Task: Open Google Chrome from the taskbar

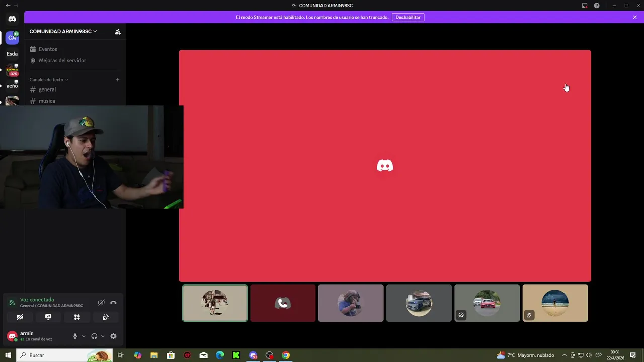Action: tap(286, 355)
